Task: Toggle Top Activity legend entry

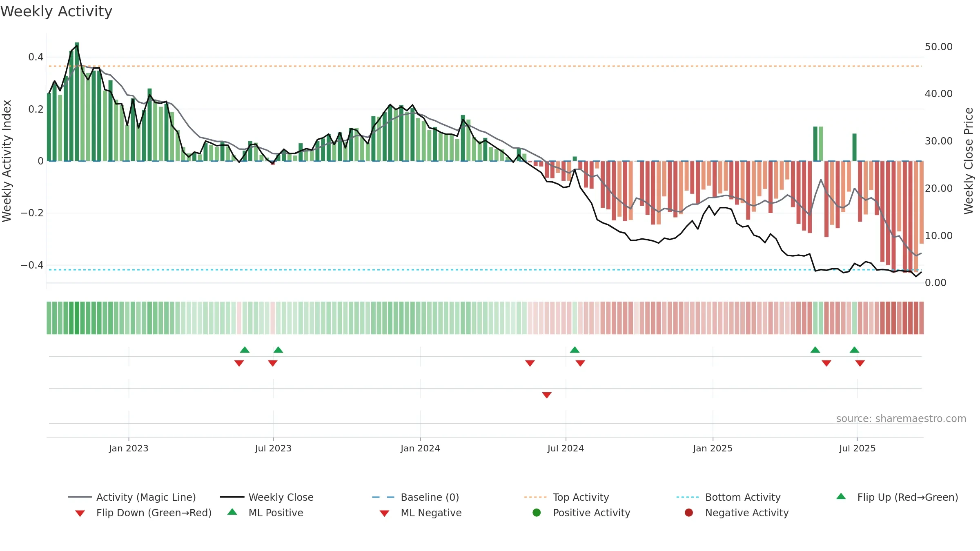Action: (566, 497)
